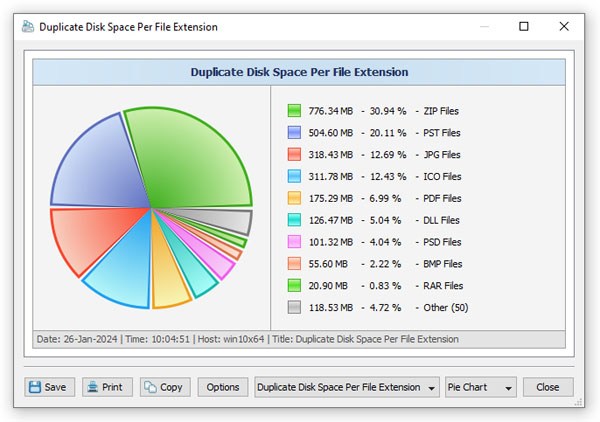
Task: Click the 'BMP Files' legend label
Action: pyautogui.click(x=443, y=264)
